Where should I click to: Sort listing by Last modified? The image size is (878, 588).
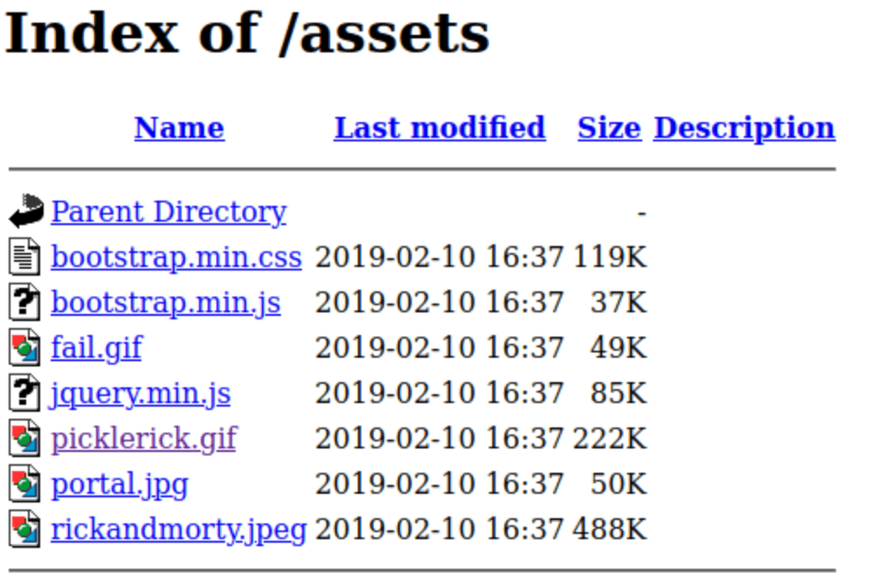coord(440,127)
